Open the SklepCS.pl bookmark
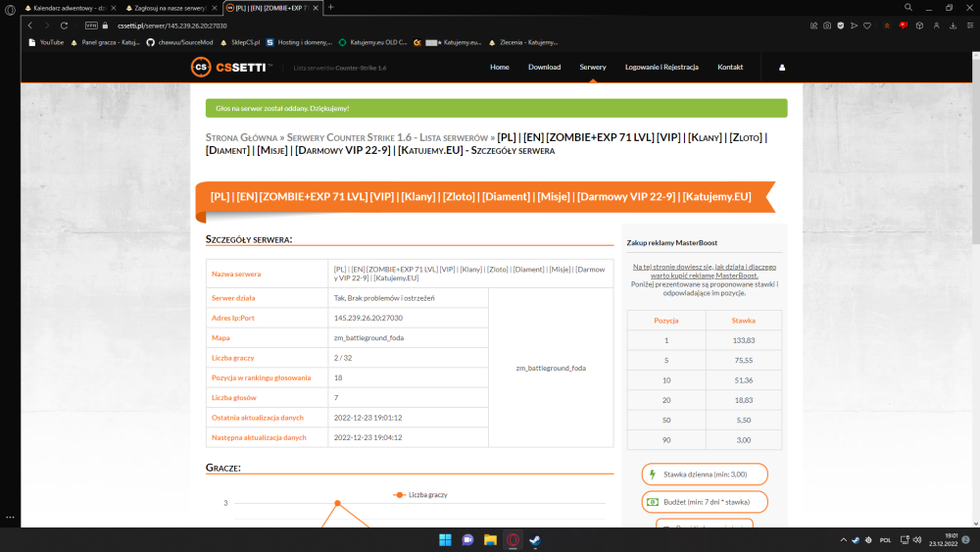980x552 pixels. tap(239, 42)
